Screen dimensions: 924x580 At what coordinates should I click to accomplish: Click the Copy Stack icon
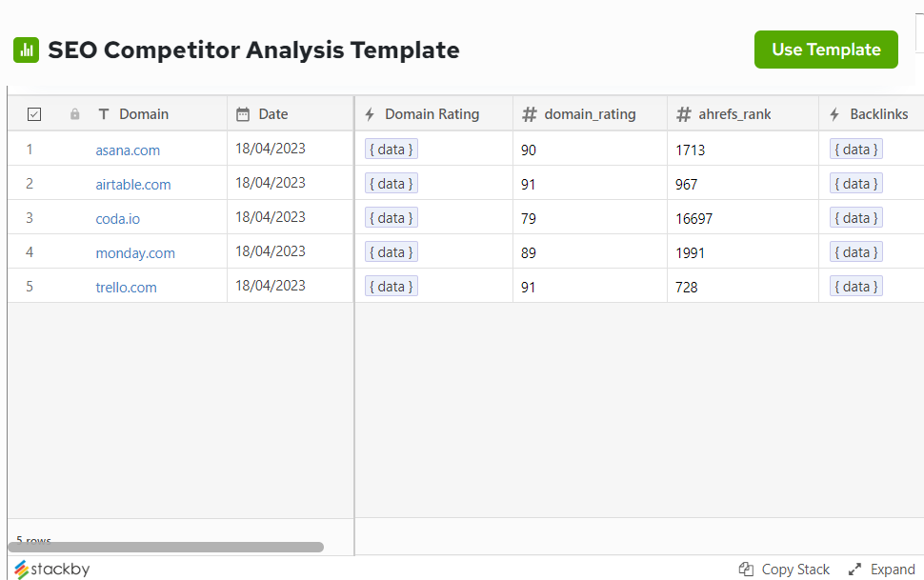pos(746,570)
